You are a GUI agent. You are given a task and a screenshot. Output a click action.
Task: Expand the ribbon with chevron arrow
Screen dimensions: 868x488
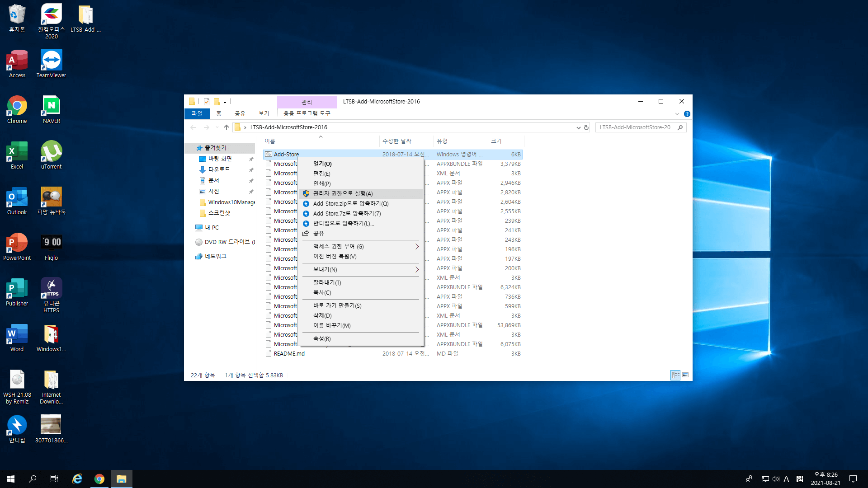click(677, 114)
